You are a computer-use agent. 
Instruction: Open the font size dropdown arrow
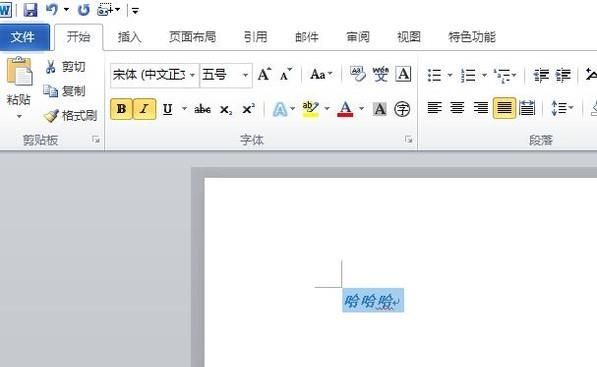click(246, 75)
